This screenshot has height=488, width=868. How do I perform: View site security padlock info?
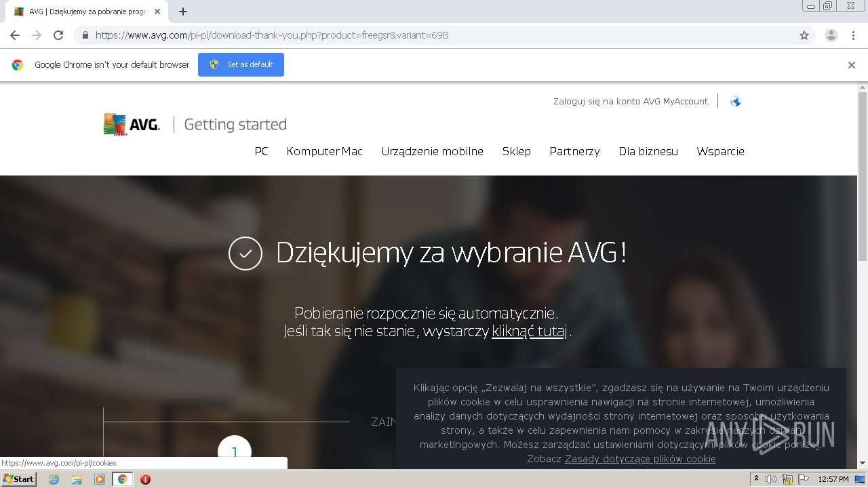point(85,35)
